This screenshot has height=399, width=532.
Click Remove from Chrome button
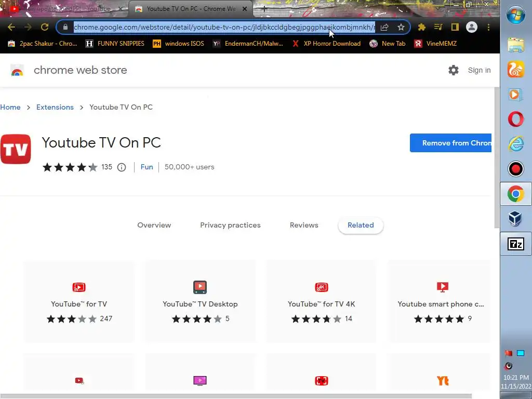pyautogui.click(x=450, y=143)
